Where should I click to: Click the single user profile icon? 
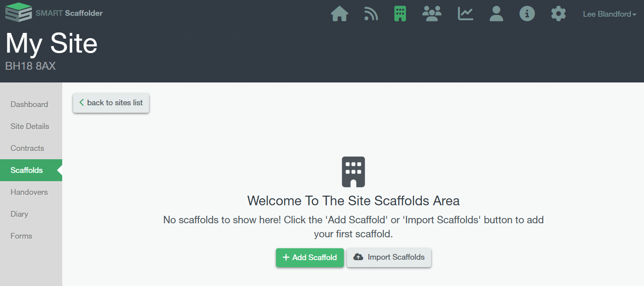[496, 14]
